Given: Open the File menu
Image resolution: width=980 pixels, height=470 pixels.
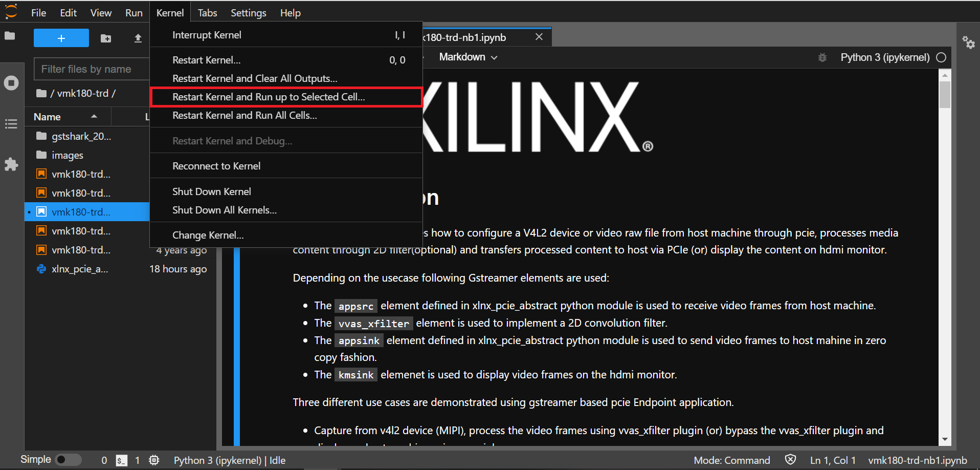Looking at the screenshot, I should [x=38, y=13].
